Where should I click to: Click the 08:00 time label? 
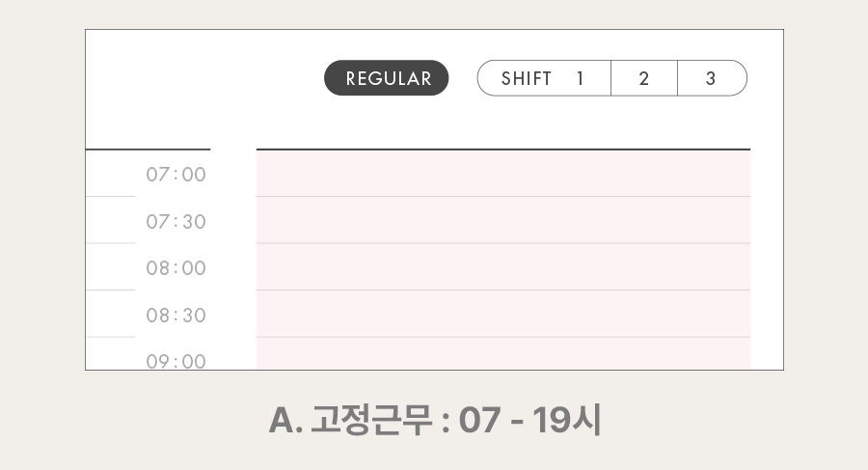176,268
